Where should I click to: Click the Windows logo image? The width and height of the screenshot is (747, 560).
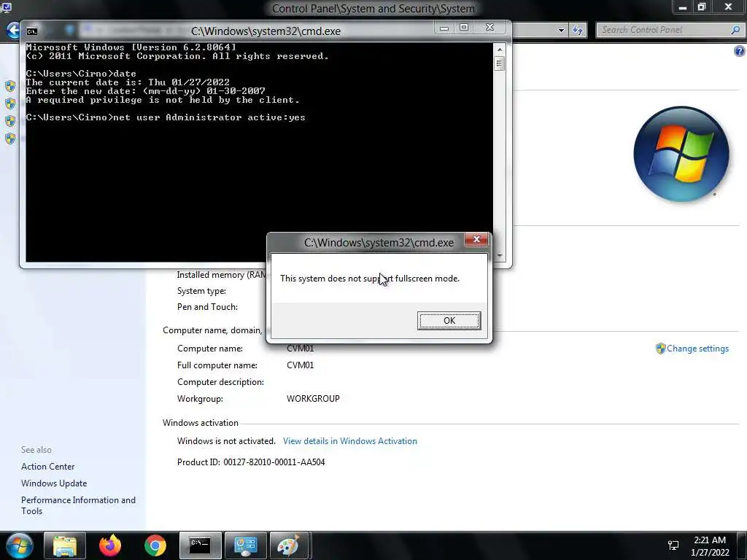(681, 154)
